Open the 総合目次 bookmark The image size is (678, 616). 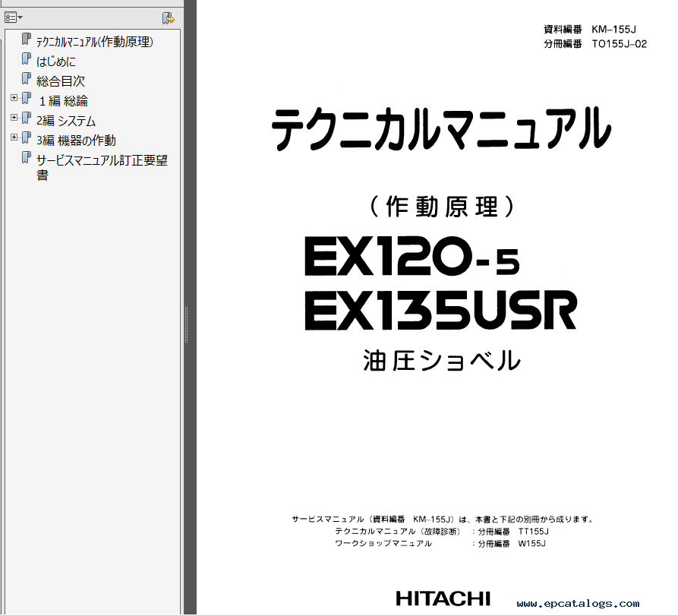(61, 81)
